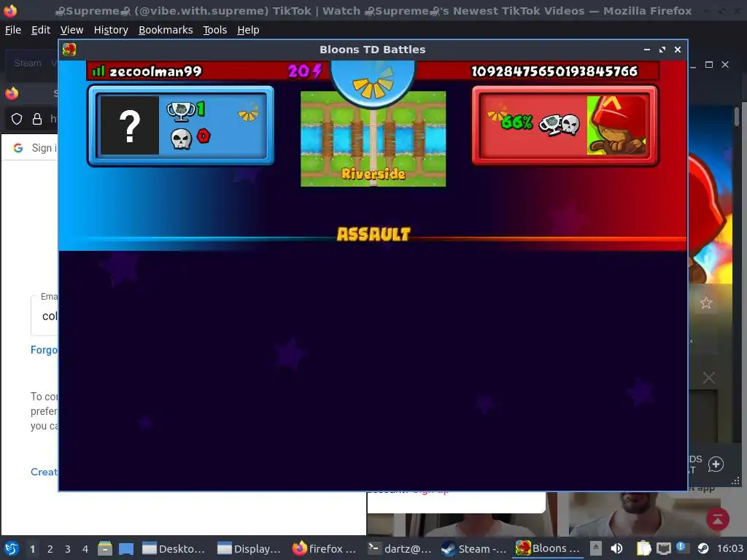Click the Firefox padlock site info icon

[37, 119]
